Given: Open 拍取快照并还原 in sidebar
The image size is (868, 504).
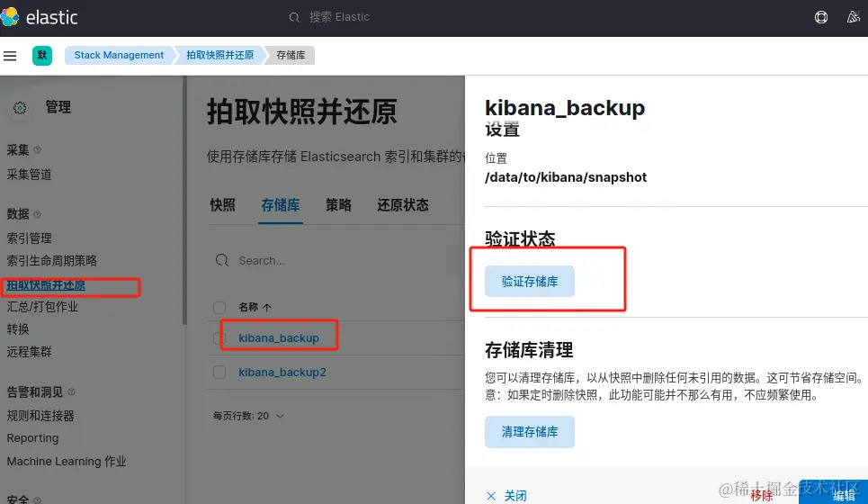Looking at the screenshot, I should coord(46,285).
